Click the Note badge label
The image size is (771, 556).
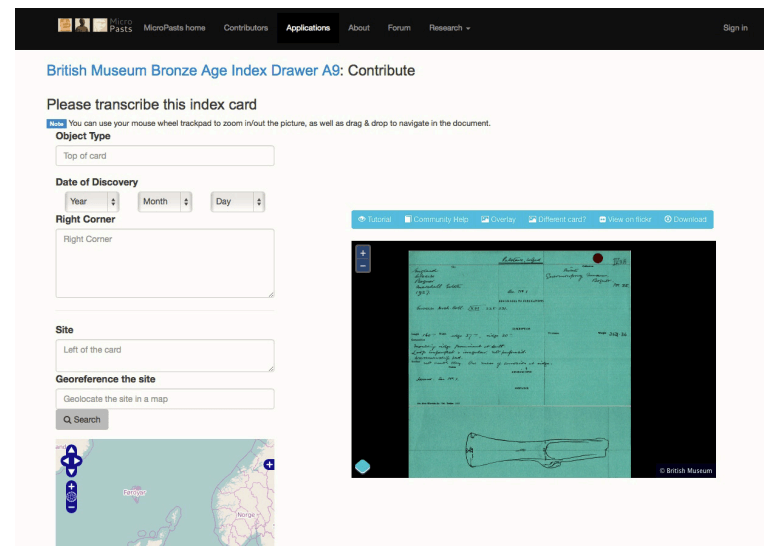pos(57,124)
